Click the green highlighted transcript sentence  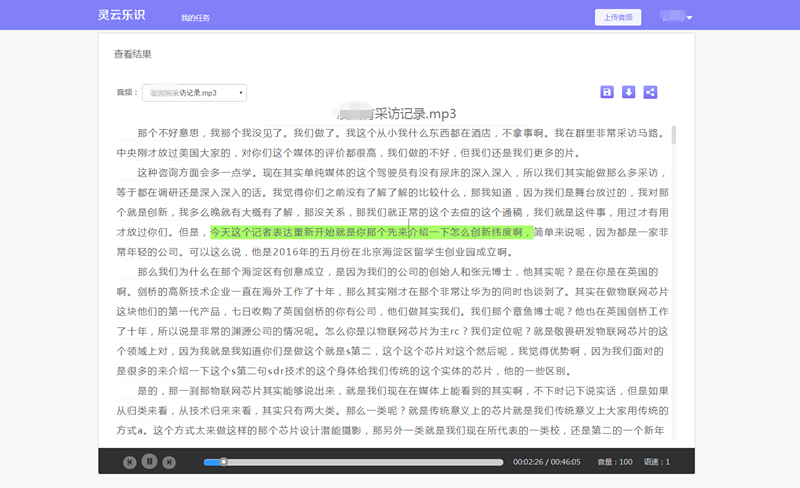point(370,232)
